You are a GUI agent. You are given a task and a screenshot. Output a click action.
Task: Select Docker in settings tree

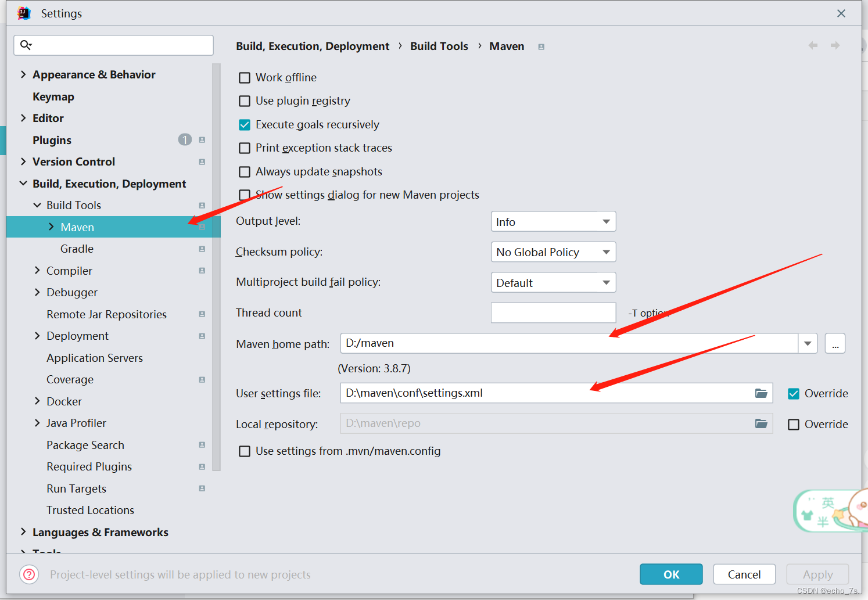click(x=64, y=402)
